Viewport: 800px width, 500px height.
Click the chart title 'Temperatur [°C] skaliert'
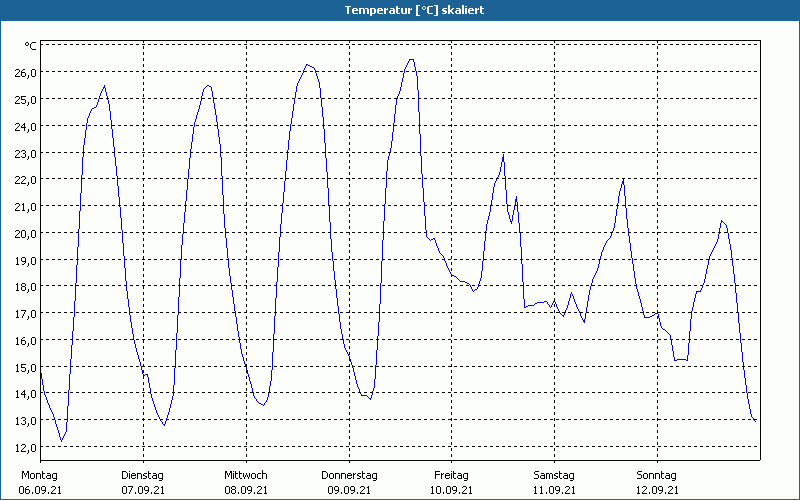pos(414,10)
